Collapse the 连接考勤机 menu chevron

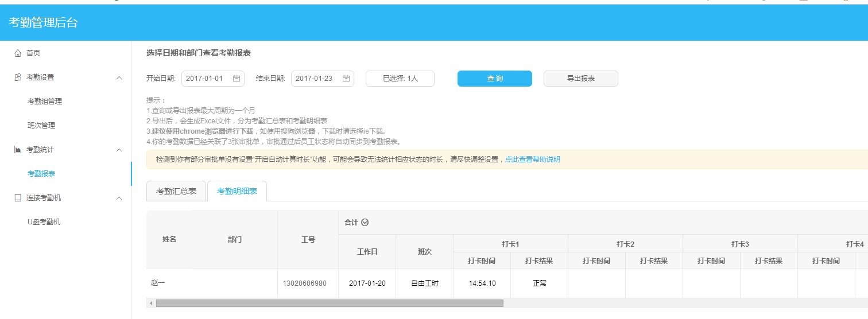pos(119,198)
